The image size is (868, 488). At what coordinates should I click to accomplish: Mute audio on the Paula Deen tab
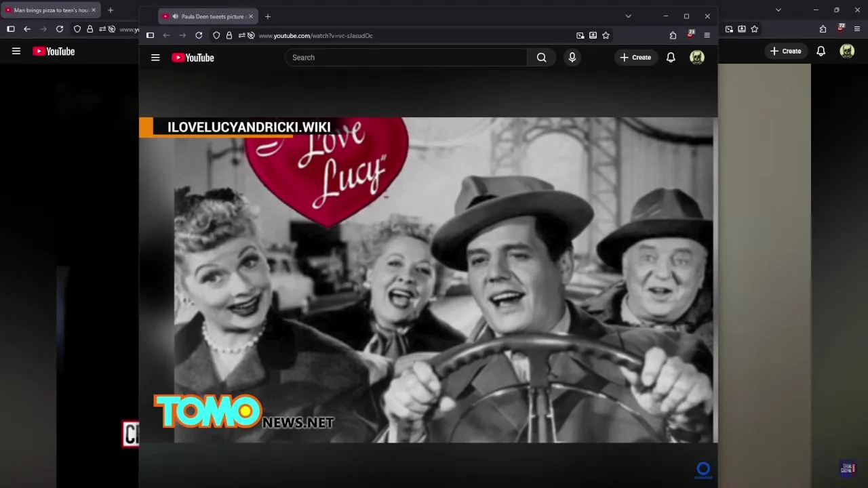click(176, 16)
